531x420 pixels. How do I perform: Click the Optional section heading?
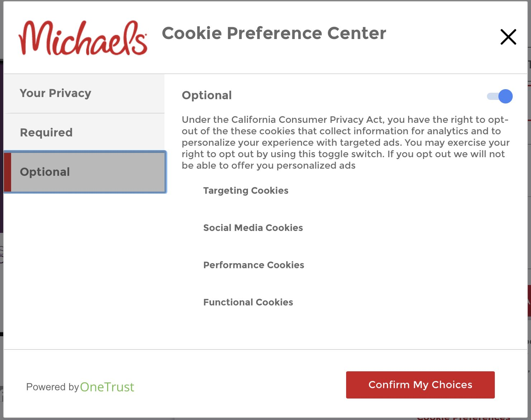coord(207,95)
